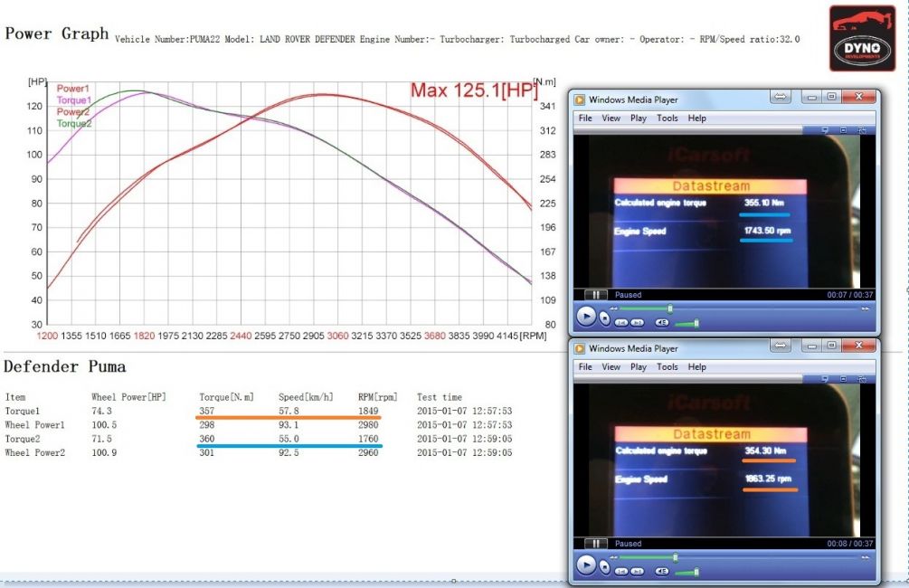The width and height of the screenshot is (909, 588).
Task: Click the 1863.25 rpm reading in the video
Action: tap(768, 479)
